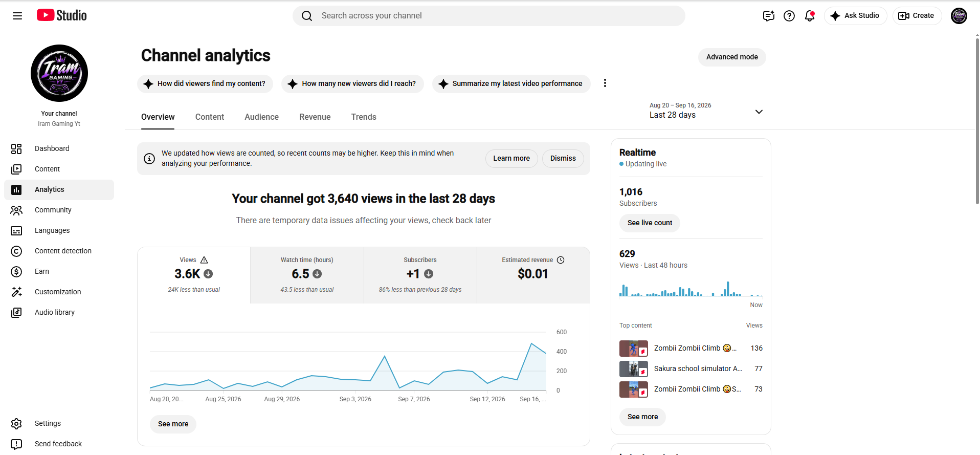Open Settings from the sidebar
This screenshot has width=980, height=455.
click(59, 423)
